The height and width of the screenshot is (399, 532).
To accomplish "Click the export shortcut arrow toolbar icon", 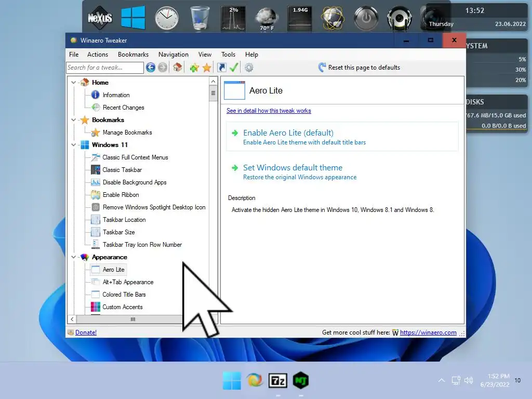I will pyautogui.click(x=221, y=68).
